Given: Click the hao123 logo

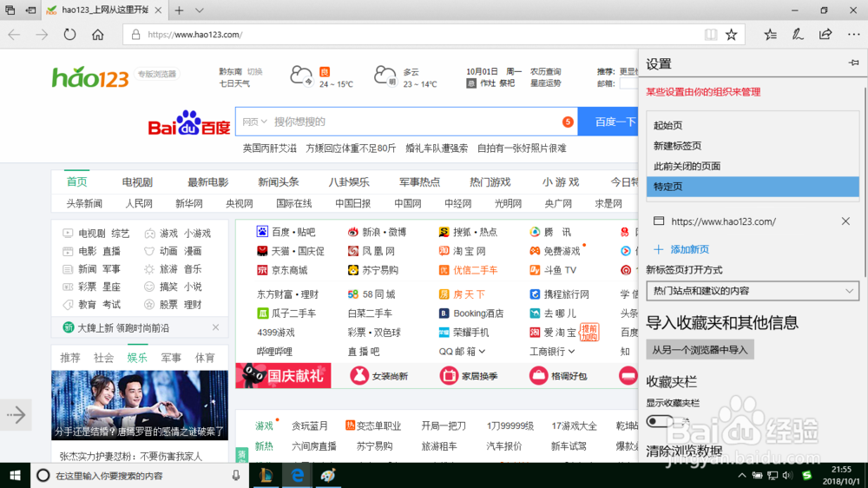Looking at the screenshot, I should pyautogui.click(x=90, y=77).
